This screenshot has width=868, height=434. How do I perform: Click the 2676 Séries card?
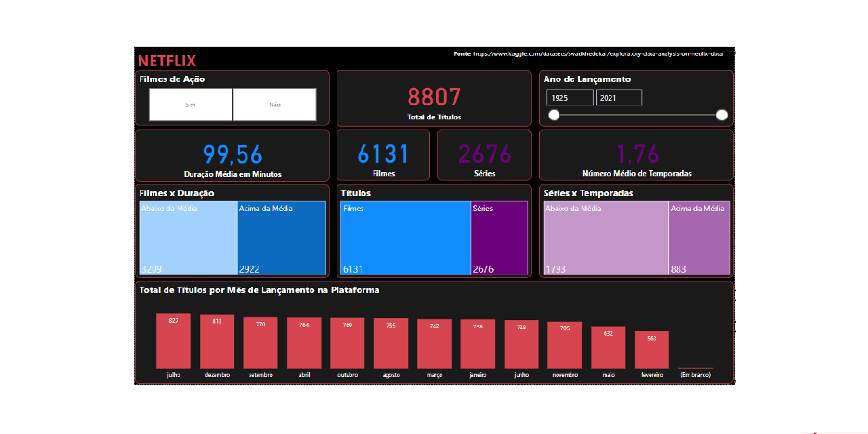[484, 155]
